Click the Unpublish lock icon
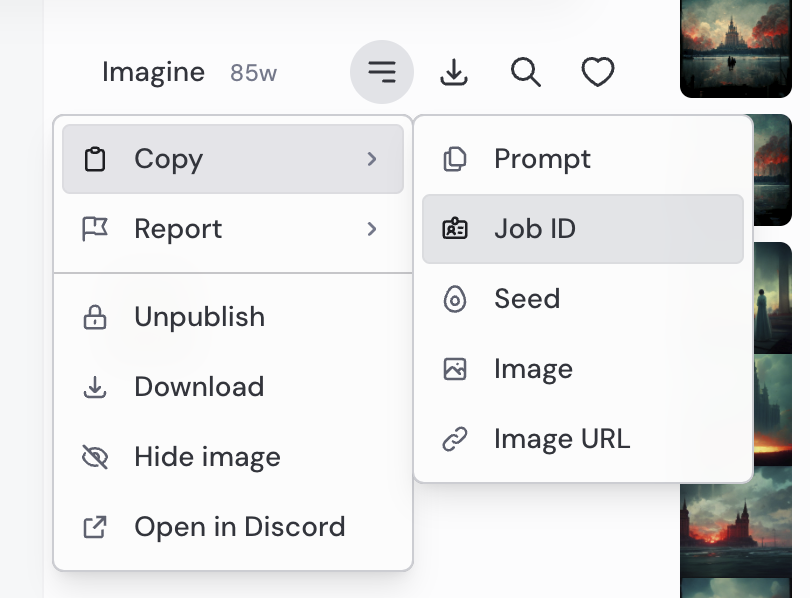 pos(95,318)
